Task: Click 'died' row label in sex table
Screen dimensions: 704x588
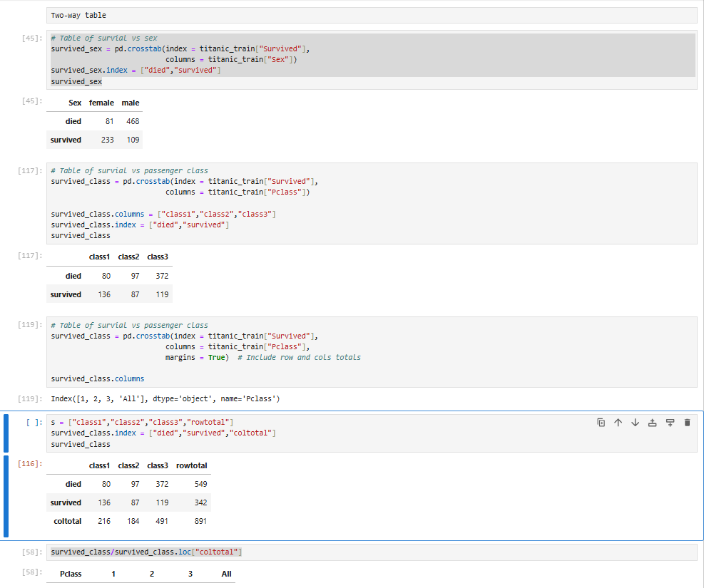Action: coord(73,122)
